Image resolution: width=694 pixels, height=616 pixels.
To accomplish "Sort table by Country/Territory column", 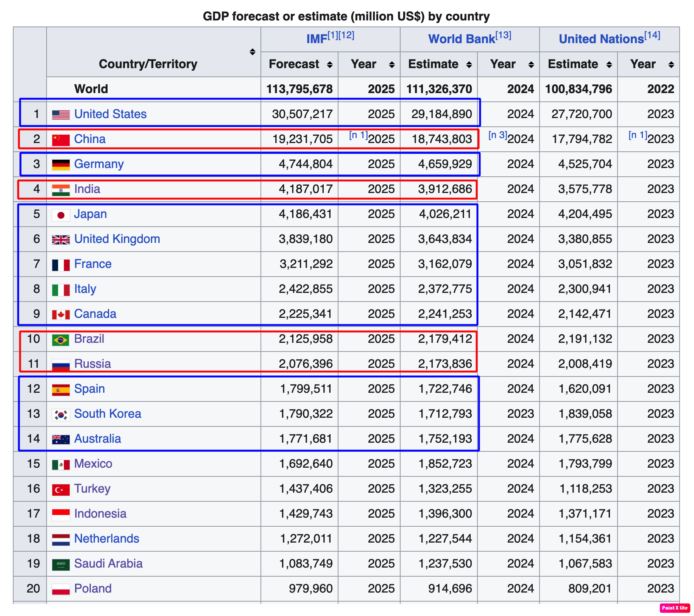I will (253, 52).
